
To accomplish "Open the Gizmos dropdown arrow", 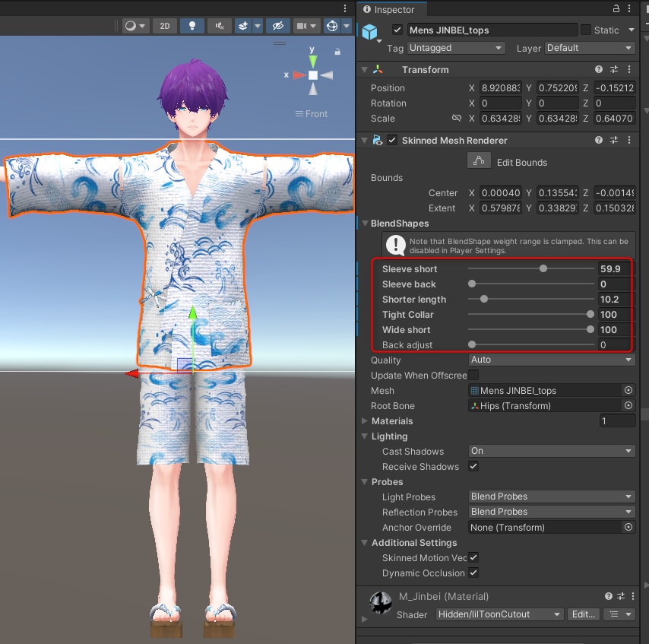I will click(347, 26).
